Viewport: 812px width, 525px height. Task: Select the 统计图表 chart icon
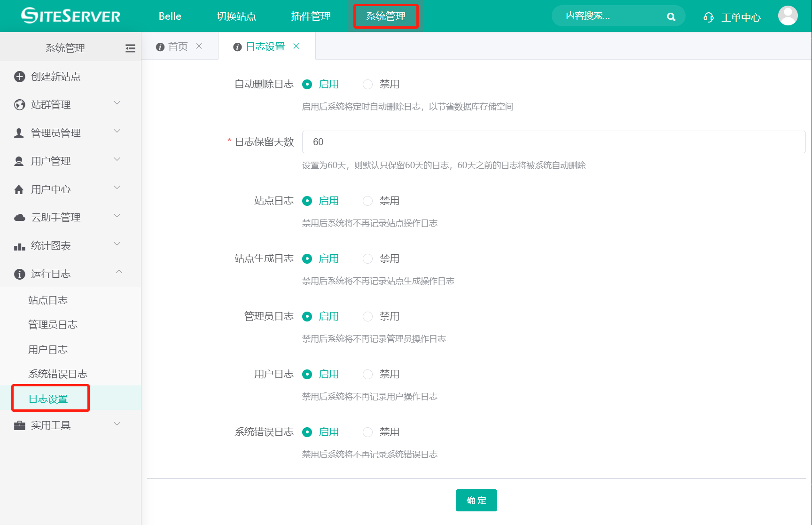point(19,245)
